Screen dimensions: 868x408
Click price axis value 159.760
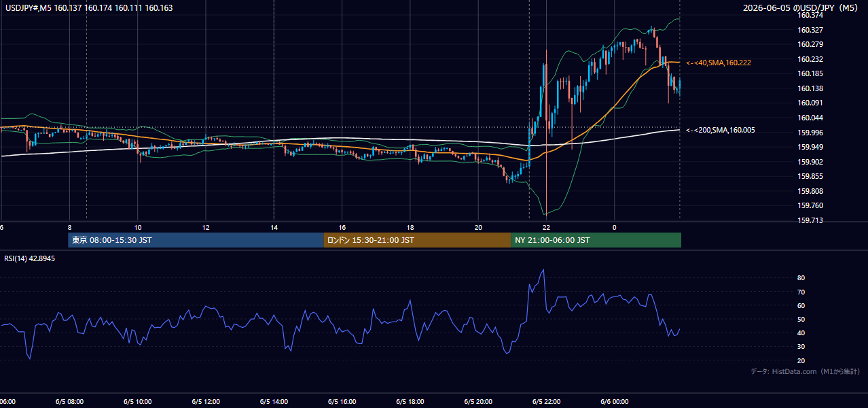[x=810, y=205]
